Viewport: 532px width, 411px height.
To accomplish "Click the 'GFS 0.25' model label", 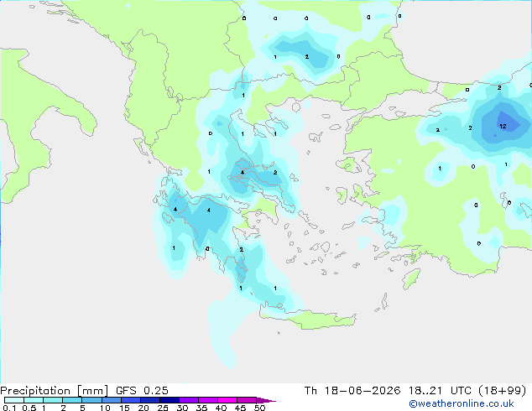I will click(x=142, y=391).
